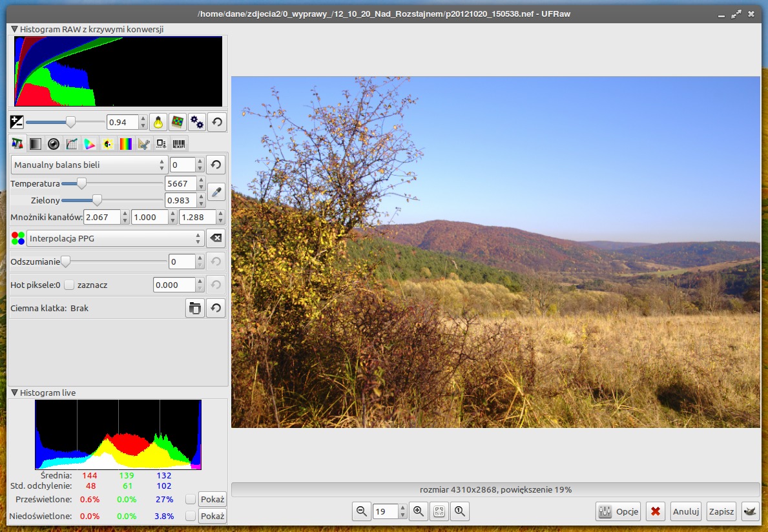Click 'Pokaż' button for Prześwietlone
768x532 pixels.
[x=212, y=499]
